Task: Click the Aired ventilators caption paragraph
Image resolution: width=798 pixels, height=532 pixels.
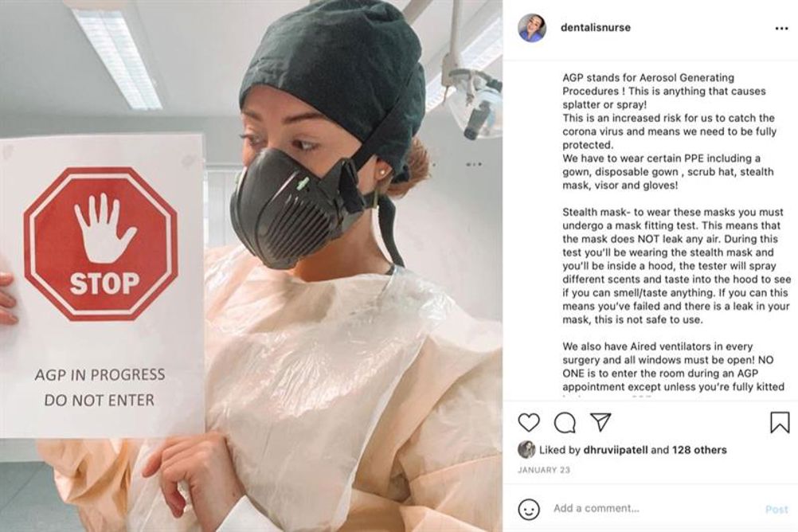Action: pos(673,366)
